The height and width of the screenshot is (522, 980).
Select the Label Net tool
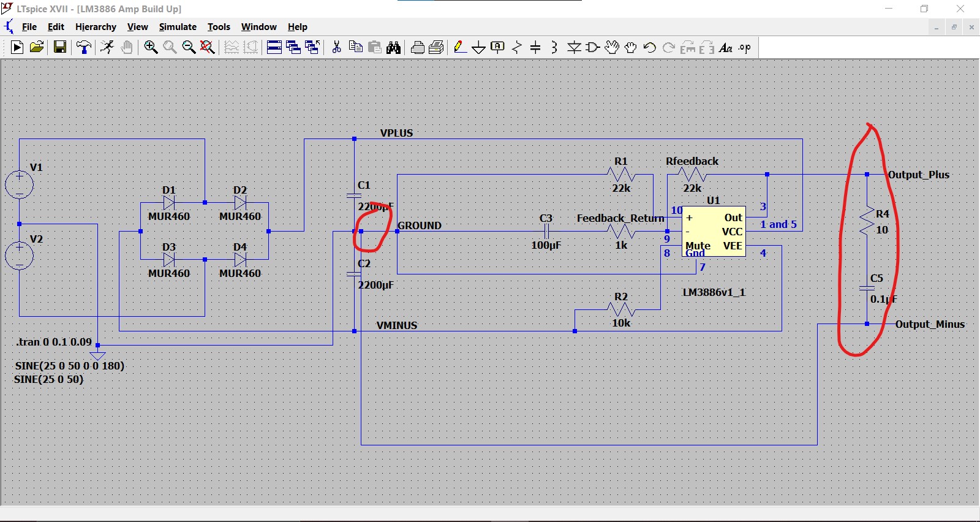click(x=498, y=47)
